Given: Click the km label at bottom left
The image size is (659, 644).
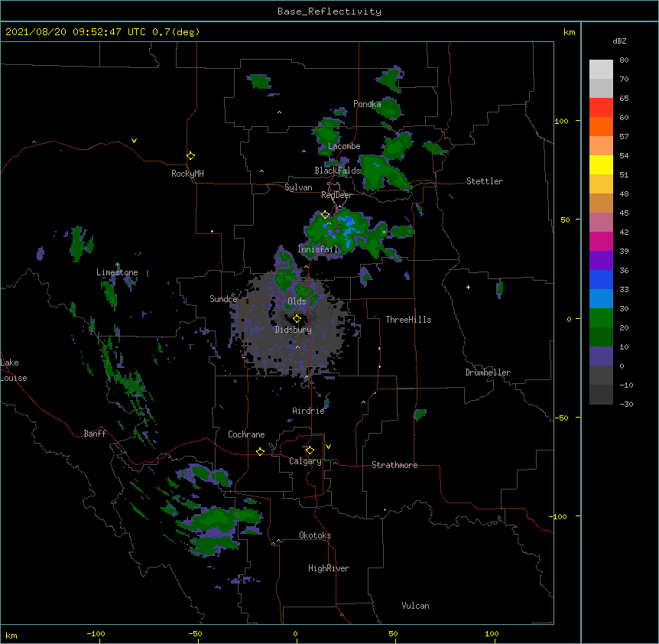Looking at the screenshot, I should click(x=11, y=635).
